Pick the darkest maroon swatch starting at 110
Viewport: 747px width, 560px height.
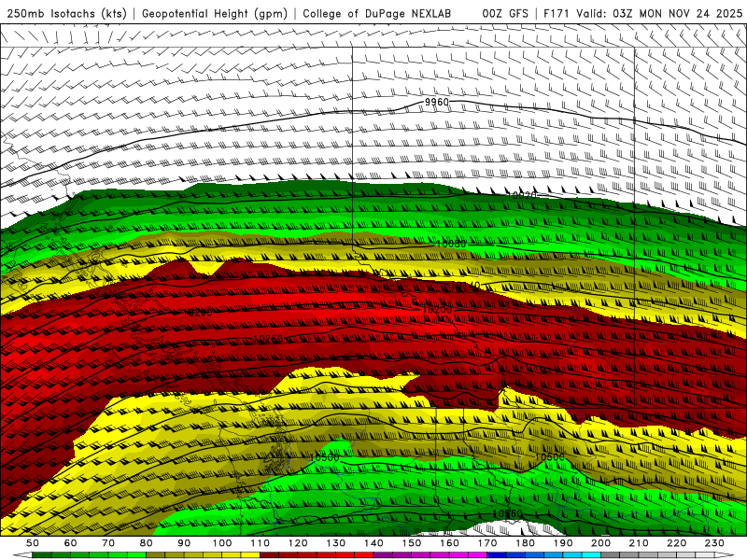(x=270, y=555)
